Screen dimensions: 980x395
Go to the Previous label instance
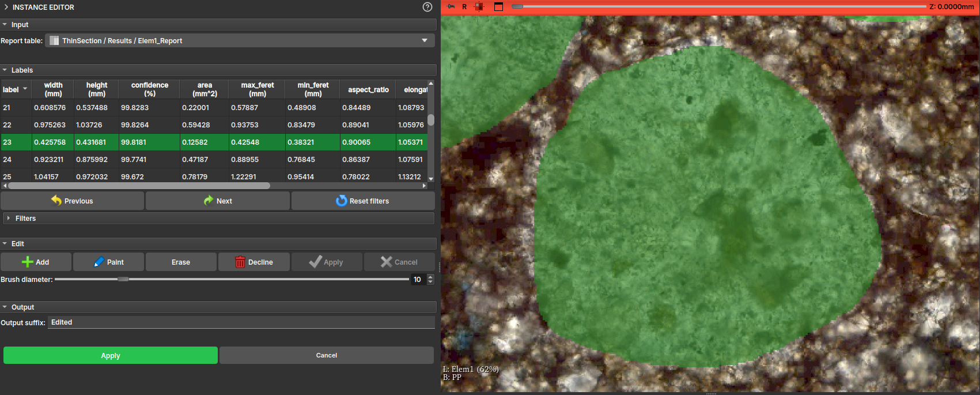coord(72,201)
